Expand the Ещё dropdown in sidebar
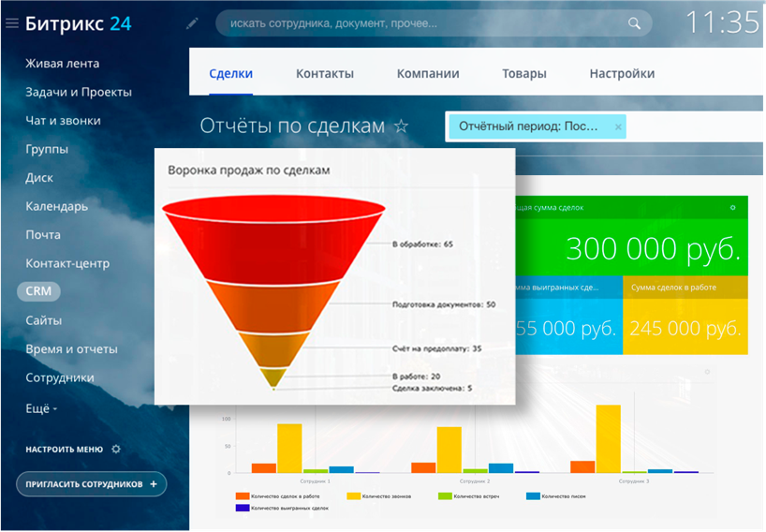This screenshot has height=532, width=766. 41,408
